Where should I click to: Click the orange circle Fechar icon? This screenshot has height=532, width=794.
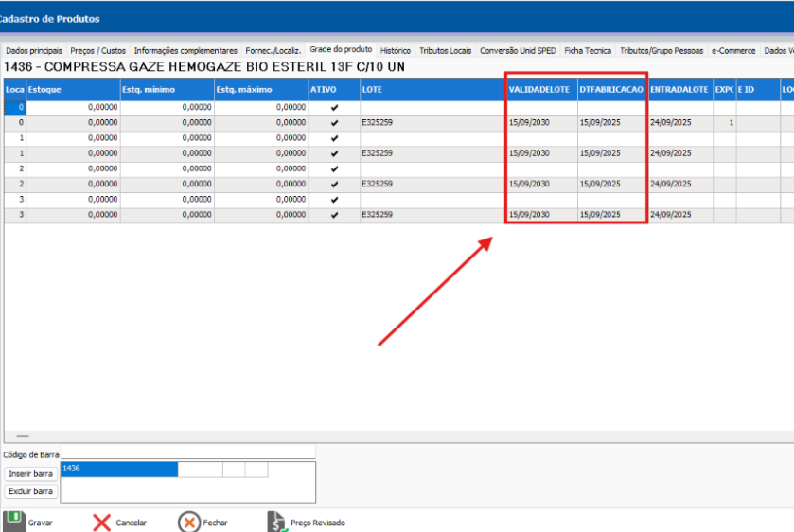coord(189,522)
